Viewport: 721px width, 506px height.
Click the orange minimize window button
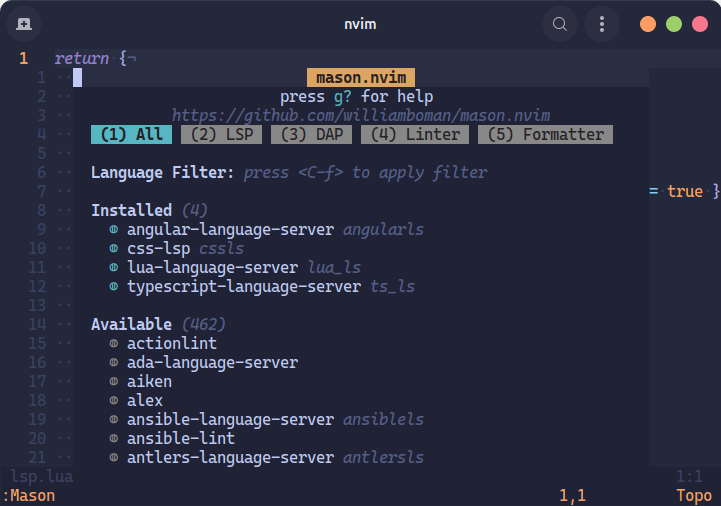click(648, 24)
